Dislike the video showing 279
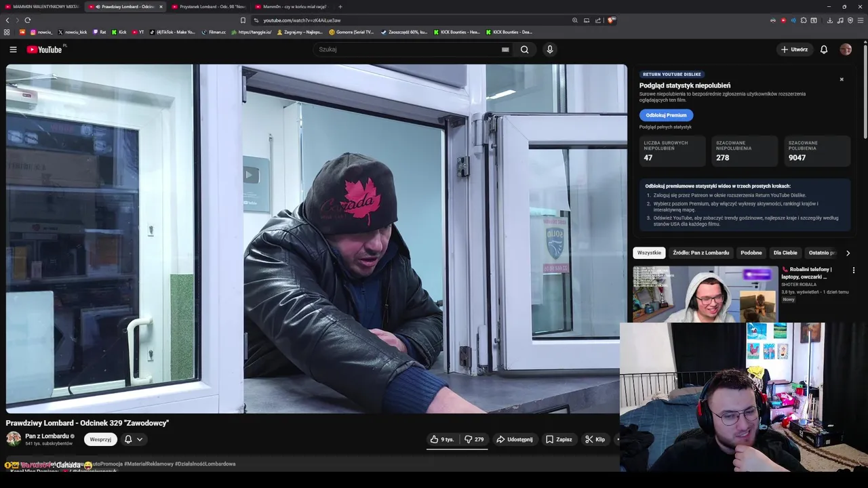 (x=474, y=439)
